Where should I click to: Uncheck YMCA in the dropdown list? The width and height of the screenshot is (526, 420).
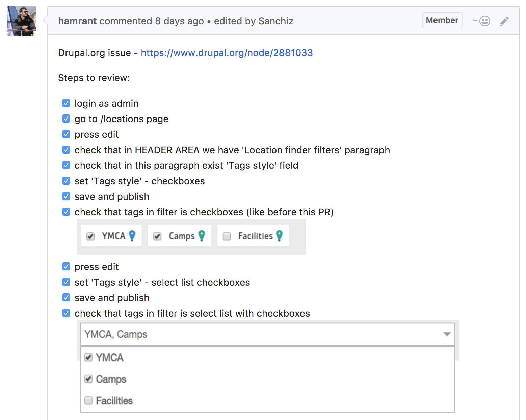[x=88, y=357]
